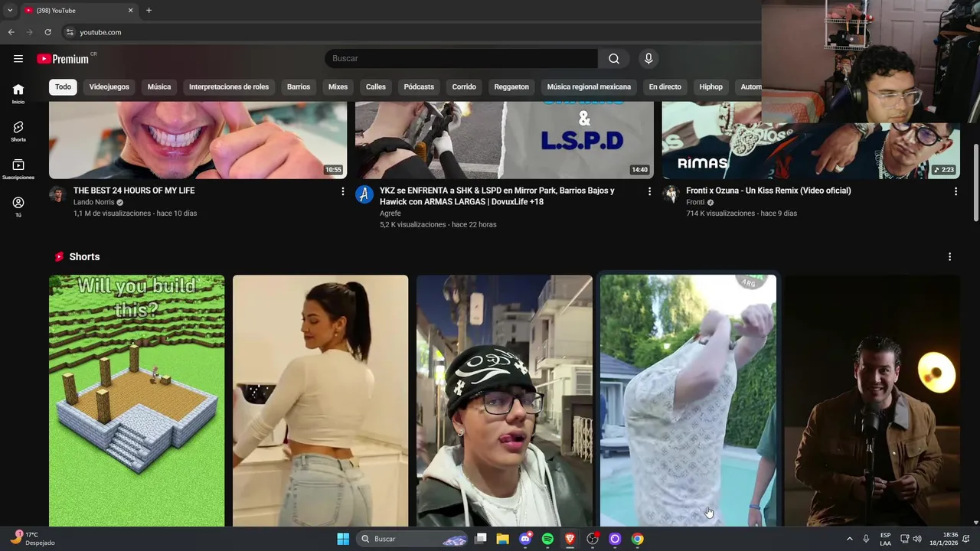Open the YouTube hamburger guide menu
980x551 pixels.
tap(18, 59)
